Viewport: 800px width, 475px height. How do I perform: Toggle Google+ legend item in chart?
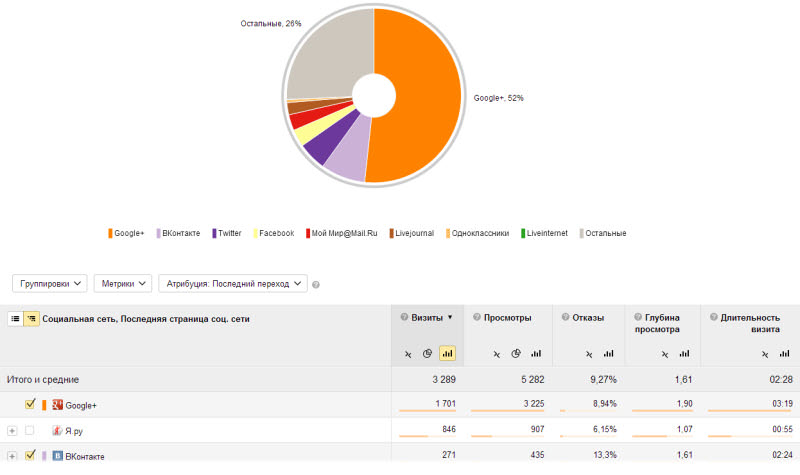(x=126, y=233)
